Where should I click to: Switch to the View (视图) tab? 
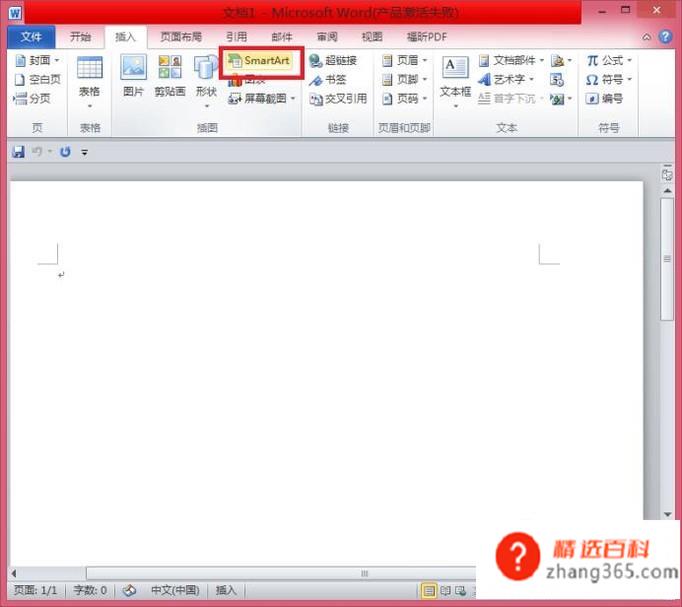372,37
